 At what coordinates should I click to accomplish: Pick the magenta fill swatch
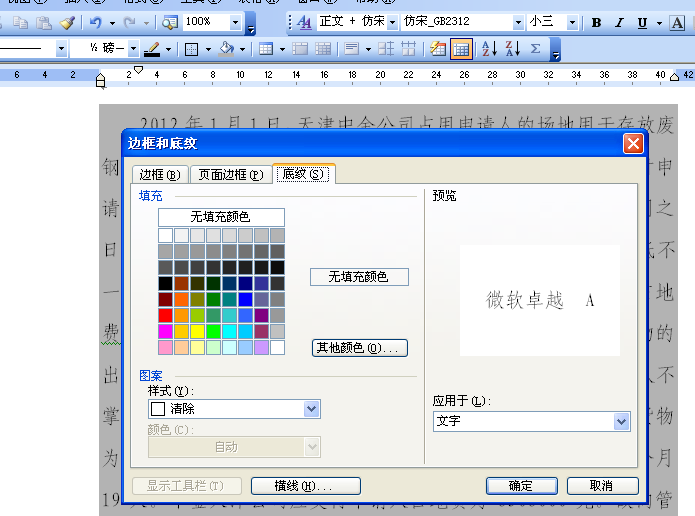point(165,331)
